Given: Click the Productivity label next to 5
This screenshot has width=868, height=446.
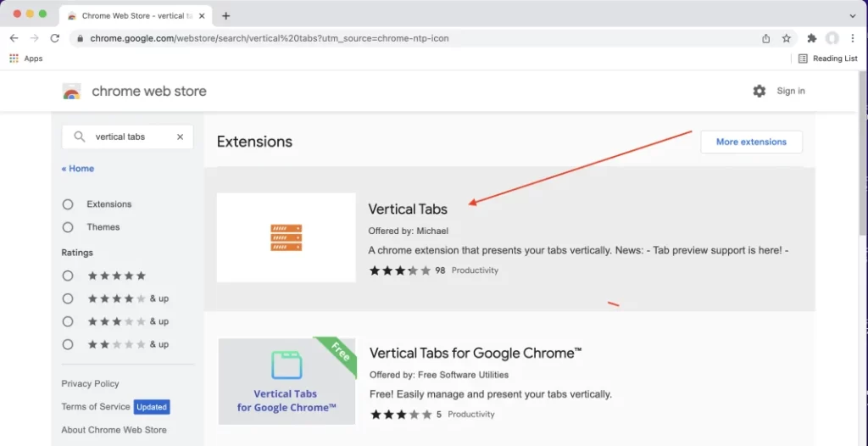Looking at the screenshot, I should click(x=471, y=414).
